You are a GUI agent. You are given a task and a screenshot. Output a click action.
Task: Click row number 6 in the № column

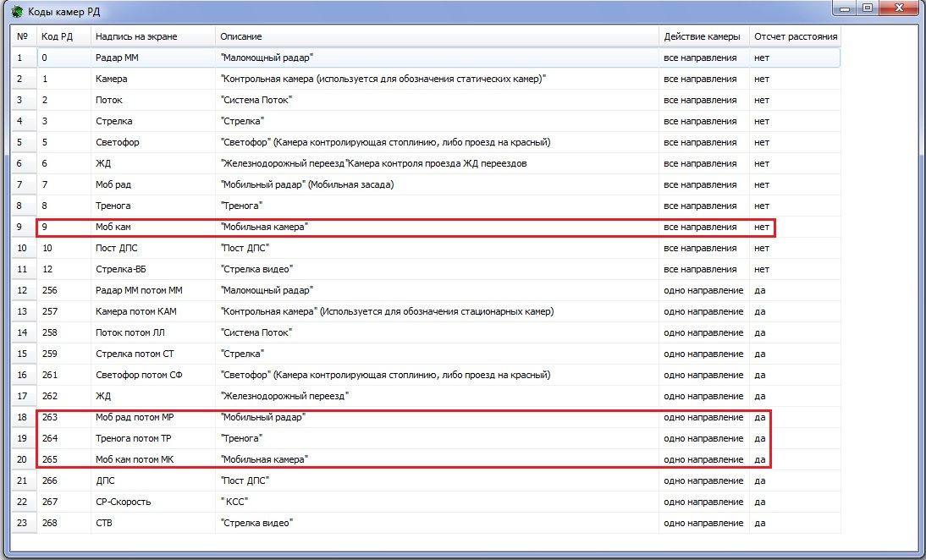point(19,163)
